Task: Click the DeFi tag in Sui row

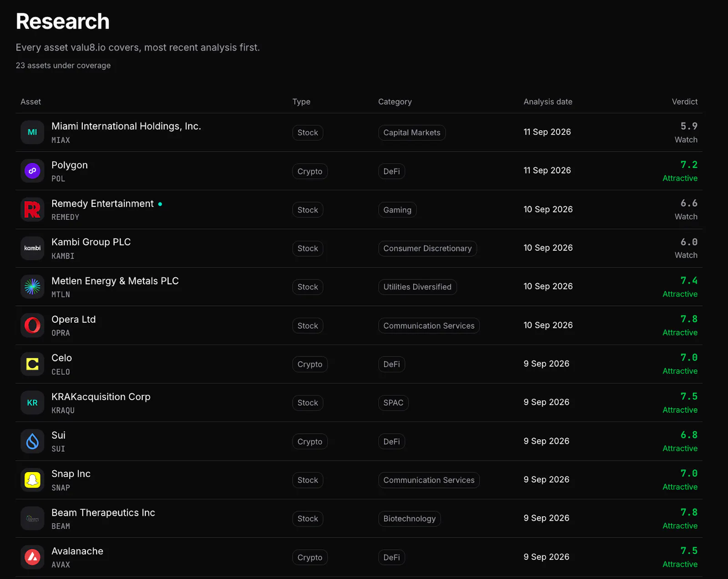Action: [391, 442]
